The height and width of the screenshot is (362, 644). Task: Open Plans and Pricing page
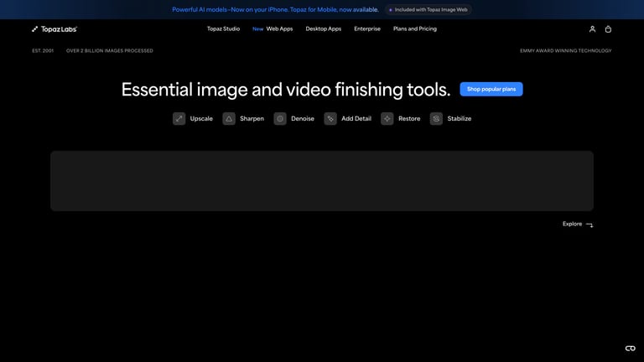pyautogui.click(x=415, y=28)
